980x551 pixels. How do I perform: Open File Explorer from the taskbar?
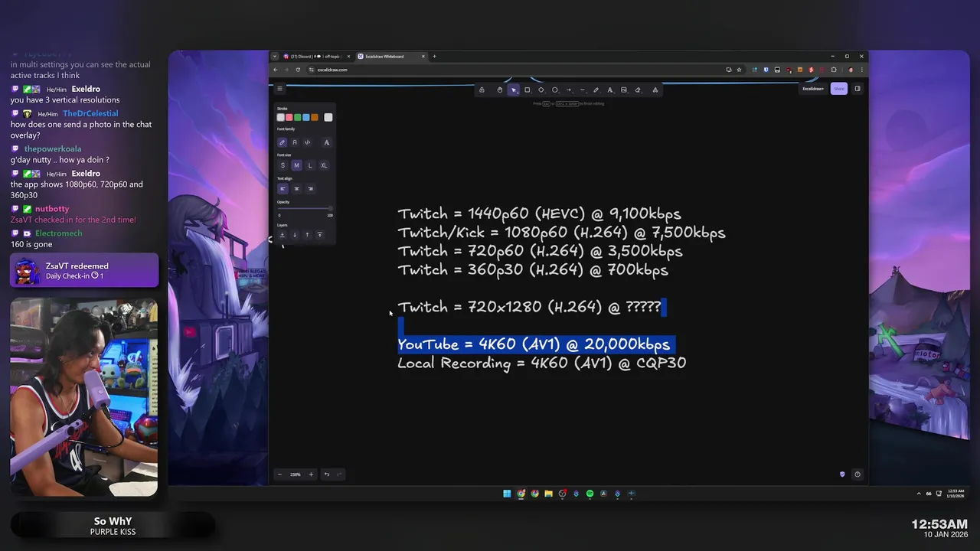coord(548,494)
